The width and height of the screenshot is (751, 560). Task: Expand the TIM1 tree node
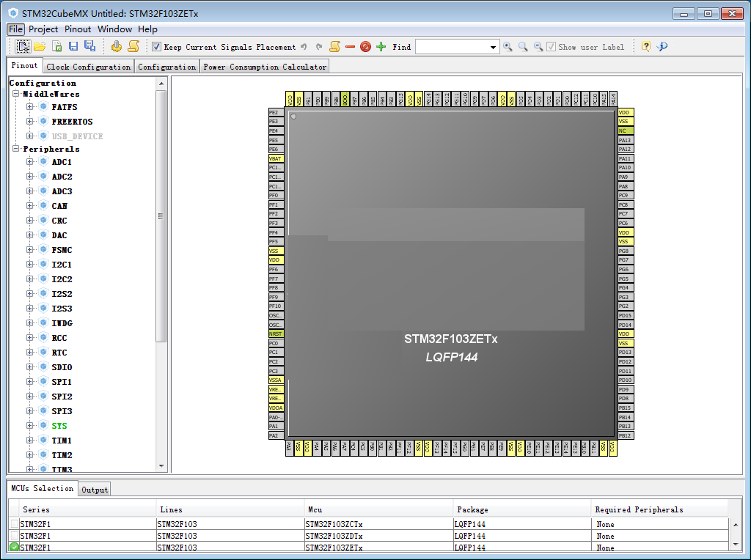coord(29,440)
